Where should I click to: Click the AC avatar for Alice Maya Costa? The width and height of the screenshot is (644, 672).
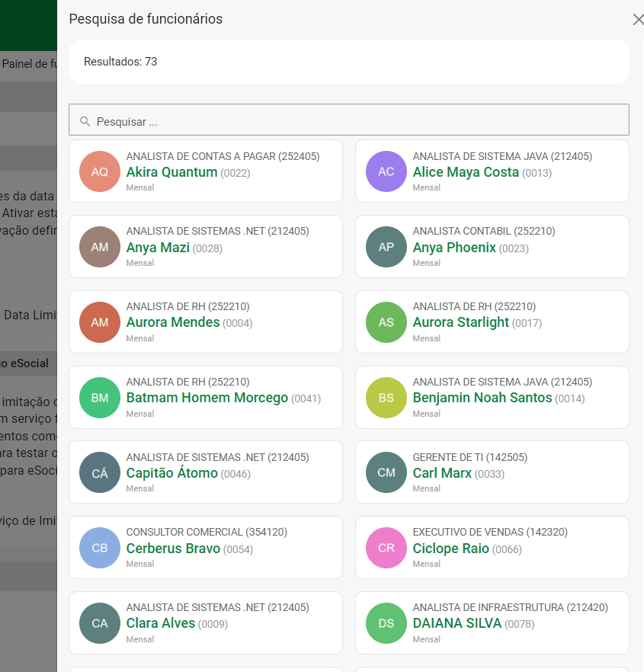pos(386,171)
